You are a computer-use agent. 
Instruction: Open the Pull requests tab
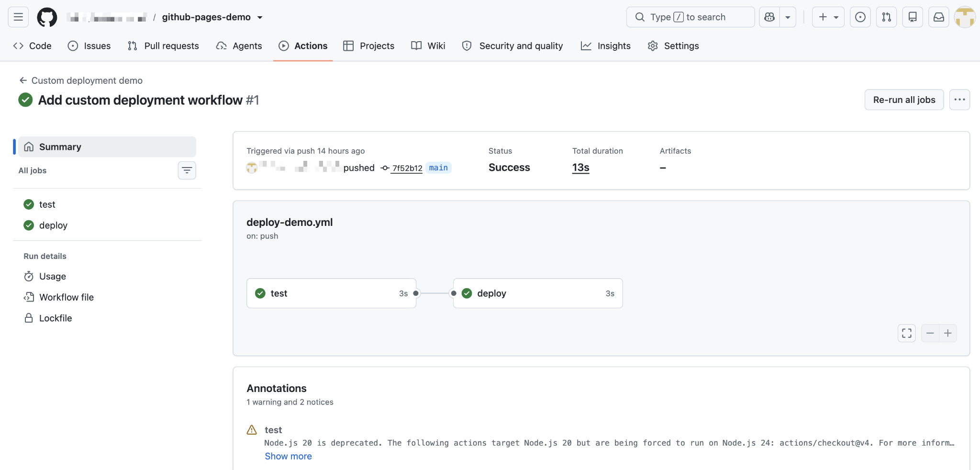[x=163, y=46]
